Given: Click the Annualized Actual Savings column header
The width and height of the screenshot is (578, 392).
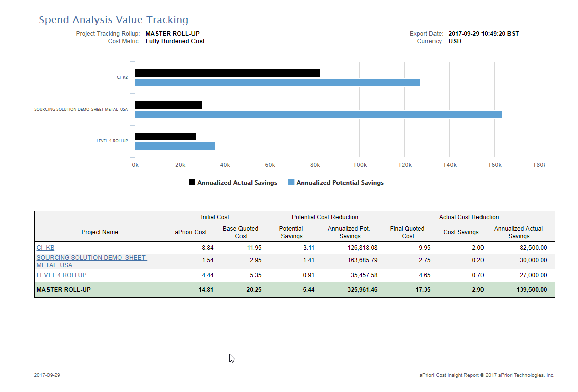Looking at the screenshot, I should (x=518, y=232).
